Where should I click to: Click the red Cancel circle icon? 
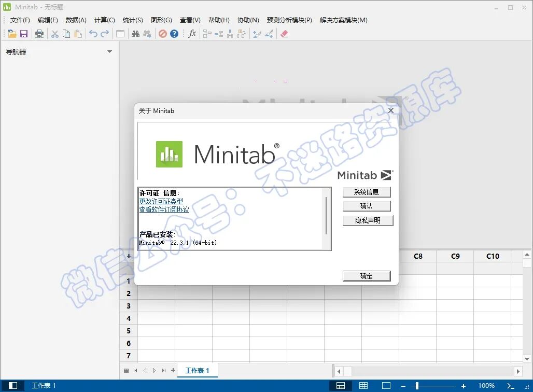[x=162, y=34]
